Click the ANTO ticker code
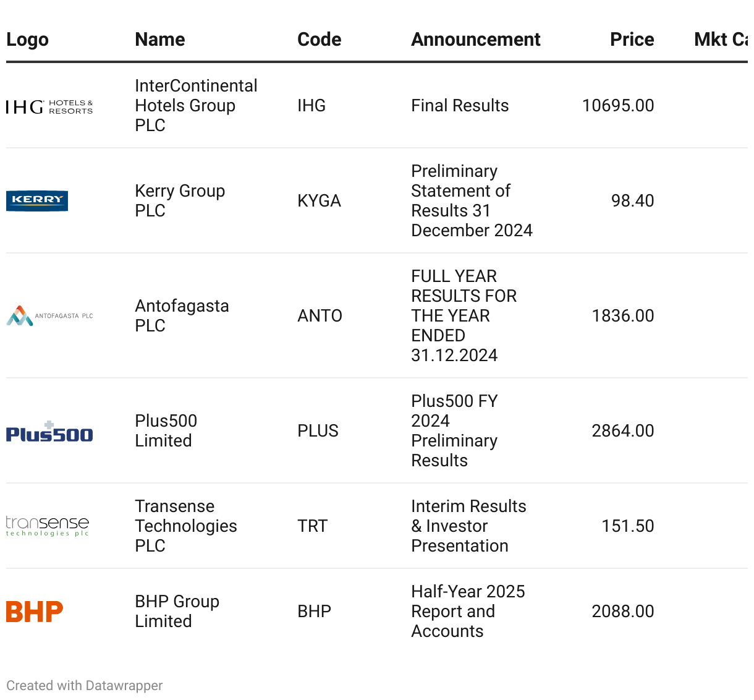 point(320,316)
